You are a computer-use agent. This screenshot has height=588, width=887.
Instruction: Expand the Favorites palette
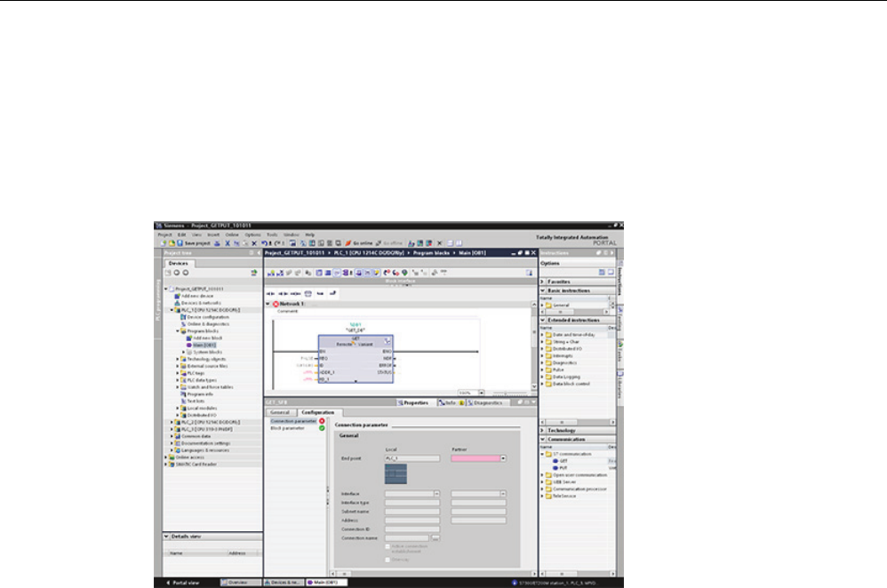(x=542, y=282)
